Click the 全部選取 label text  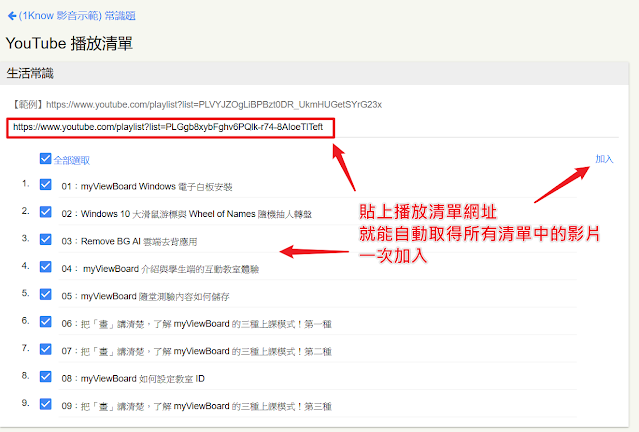tap(72, 160)
